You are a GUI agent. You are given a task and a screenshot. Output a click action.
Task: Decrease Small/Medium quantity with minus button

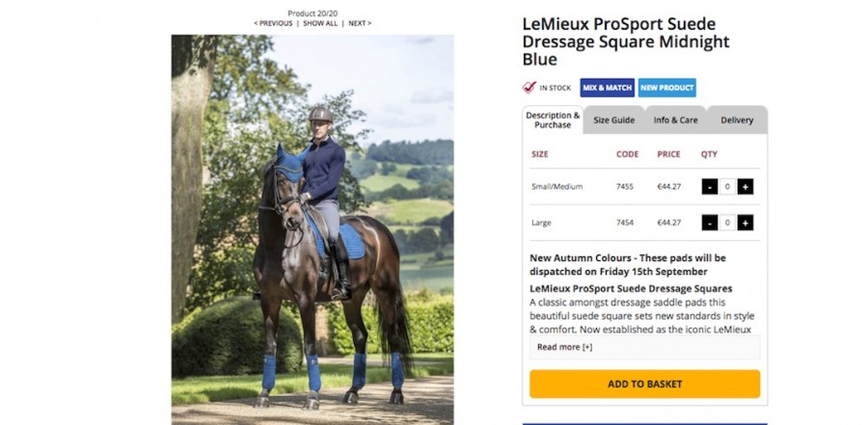tap(710, 187)
